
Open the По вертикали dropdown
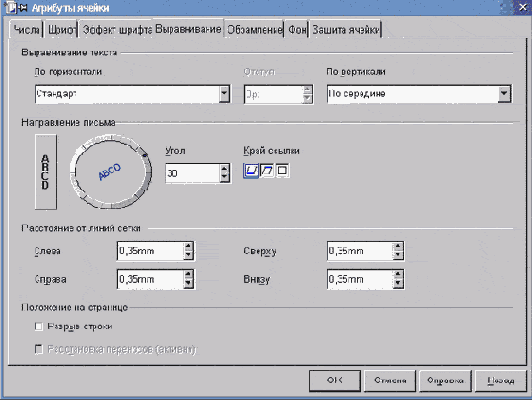(x=504, y=94)
